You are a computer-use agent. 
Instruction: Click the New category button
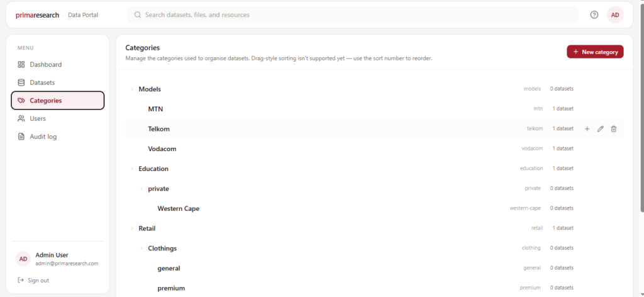pyautogui.click(x=595, y=52)
